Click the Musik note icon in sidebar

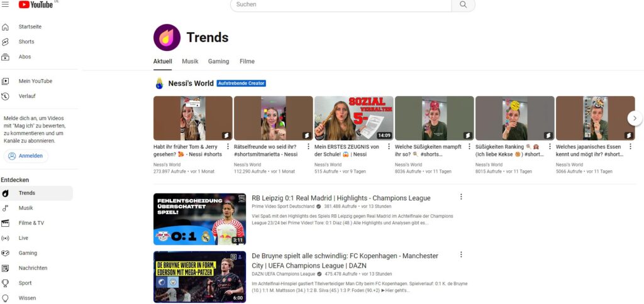pos(5,208)
